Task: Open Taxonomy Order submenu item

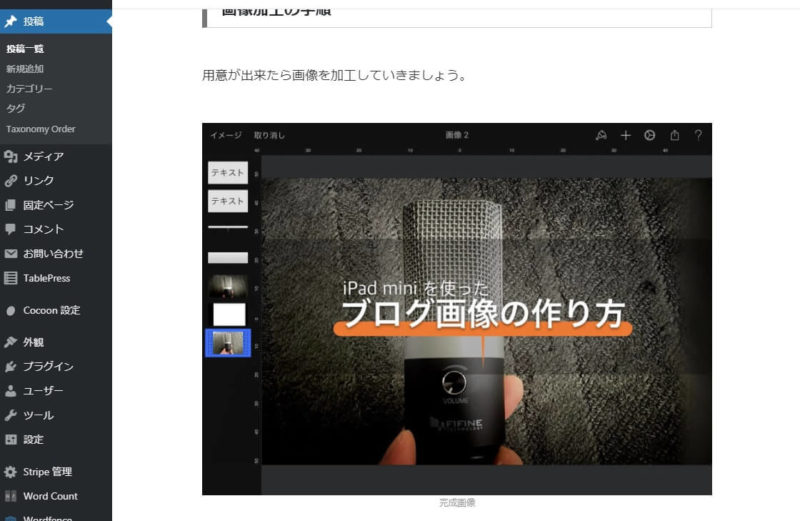Action: click(x=41, y=129)
